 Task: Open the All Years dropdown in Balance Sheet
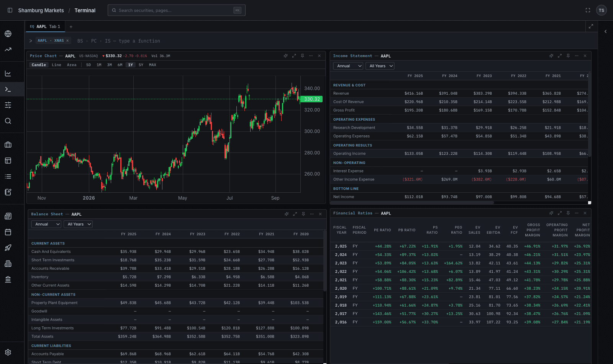78,224
